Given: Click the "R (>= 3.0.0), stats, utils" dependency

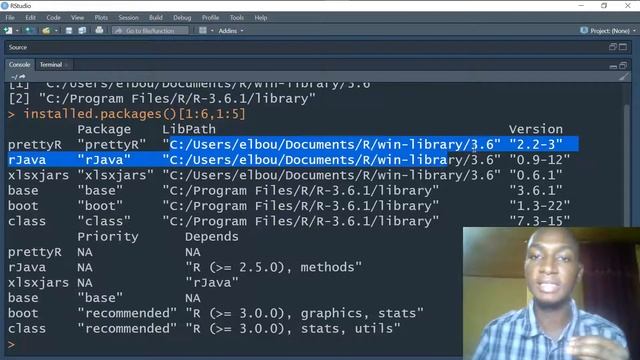Looking at the screenshot, I should [293, 329].
